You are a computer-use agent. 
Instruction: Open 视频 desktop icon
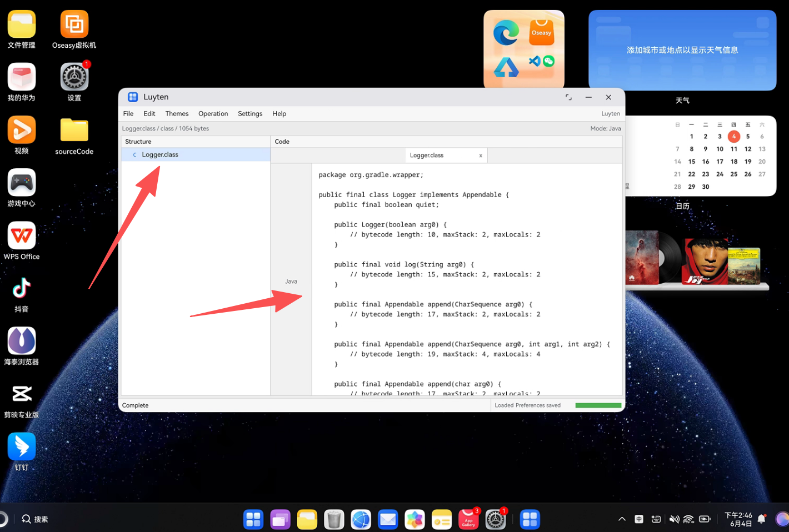point(22,135)
